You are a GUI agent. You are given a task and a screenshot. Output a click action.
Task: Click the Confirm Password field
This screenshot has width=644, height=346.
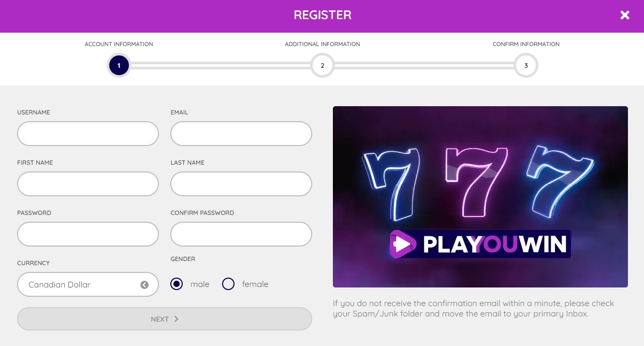[x=241, y=234]
